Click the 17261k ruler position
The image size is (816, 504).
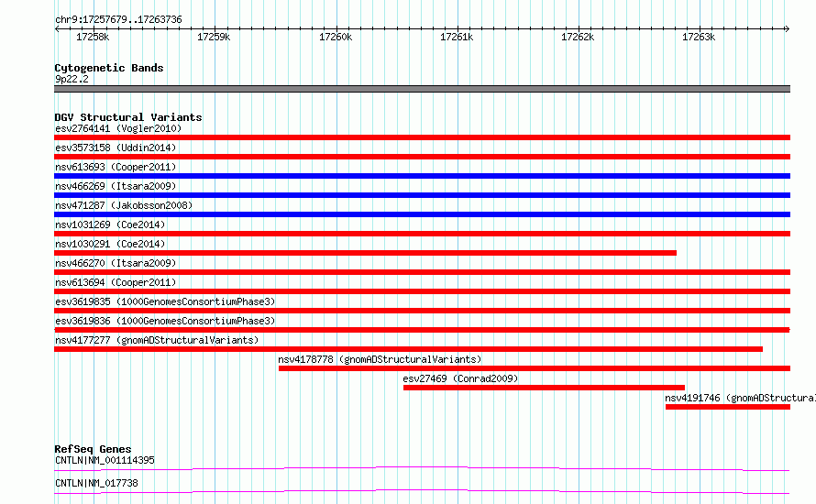457,37
